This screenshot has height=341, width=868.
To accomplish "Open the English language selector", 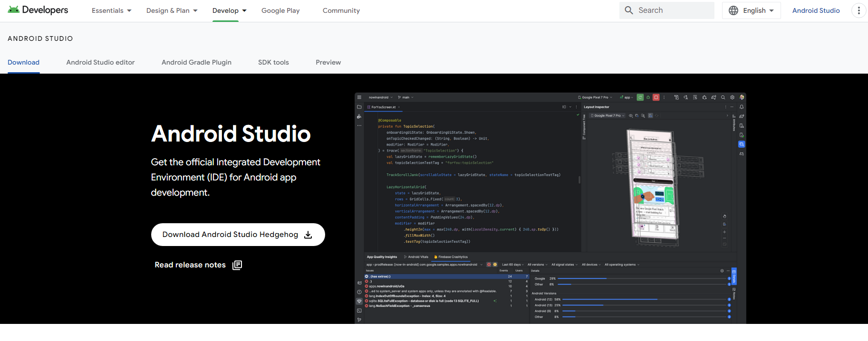I will tap(752, 10).
